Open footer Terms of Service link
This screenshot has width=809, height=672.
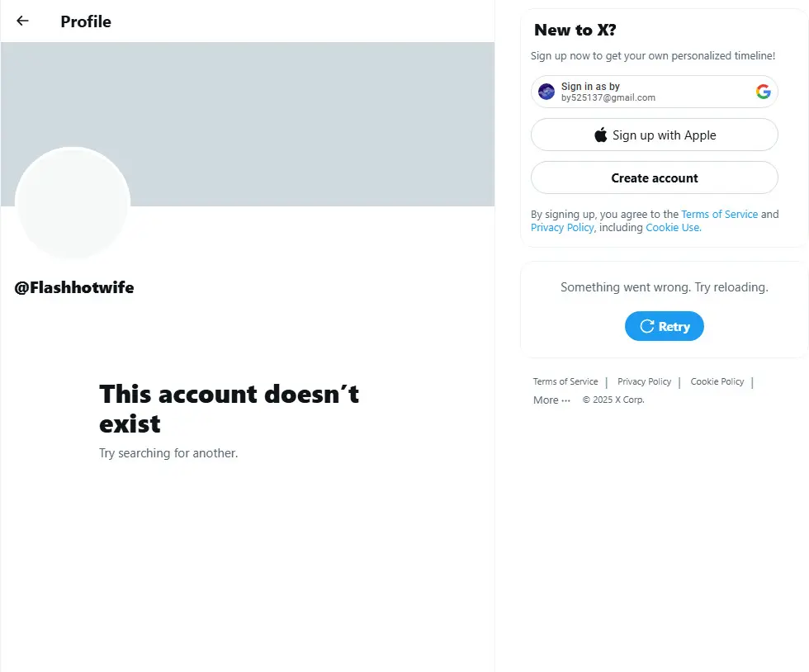tap(565, 381)
